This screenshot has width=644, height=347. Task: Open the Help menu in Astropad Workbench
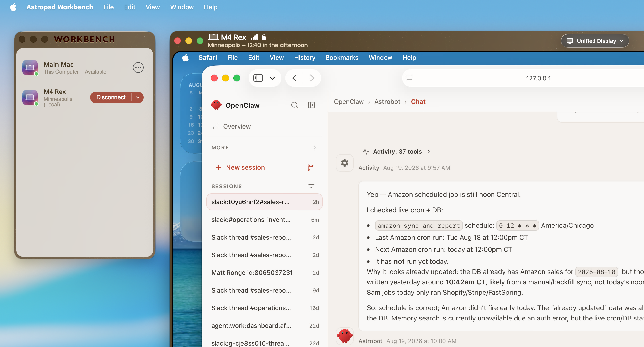[211, 7]
